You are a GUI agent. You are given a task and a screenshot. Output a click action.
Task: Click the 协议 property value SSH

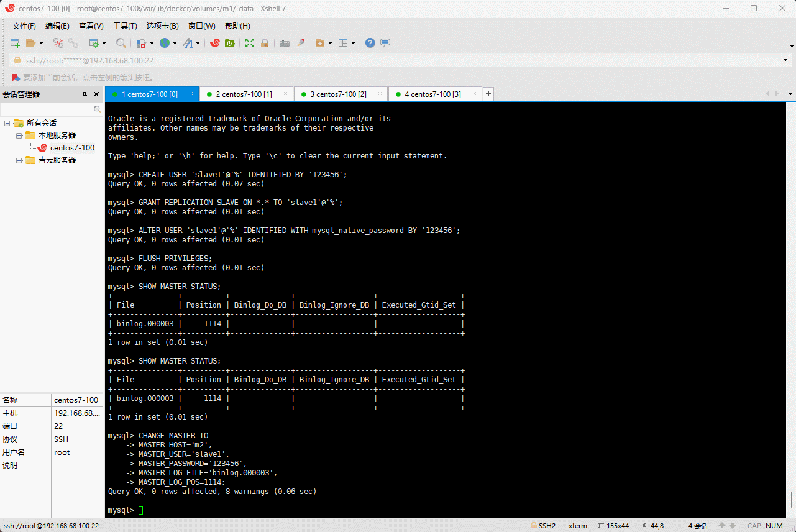point(77,439)
